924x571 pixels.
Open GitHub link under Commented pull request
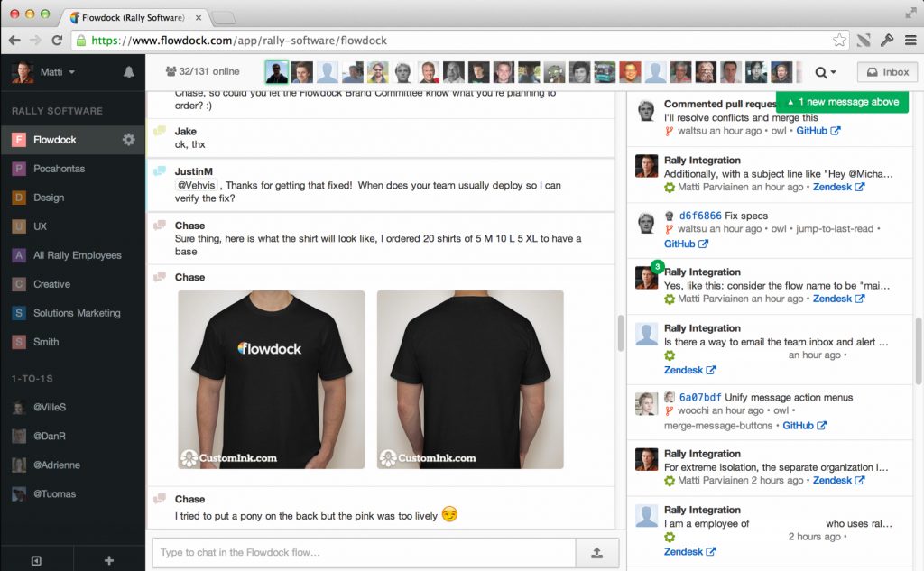818,131
